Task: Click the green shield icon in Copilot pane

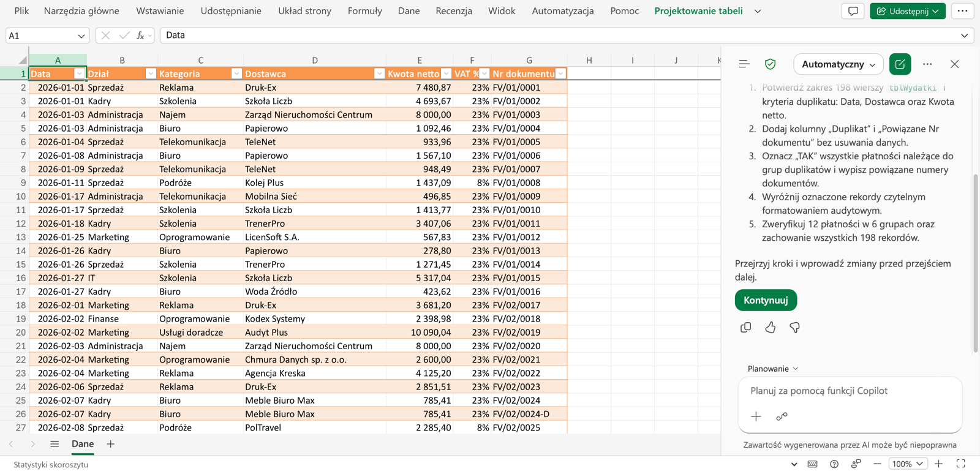Action: coord(771,64)
